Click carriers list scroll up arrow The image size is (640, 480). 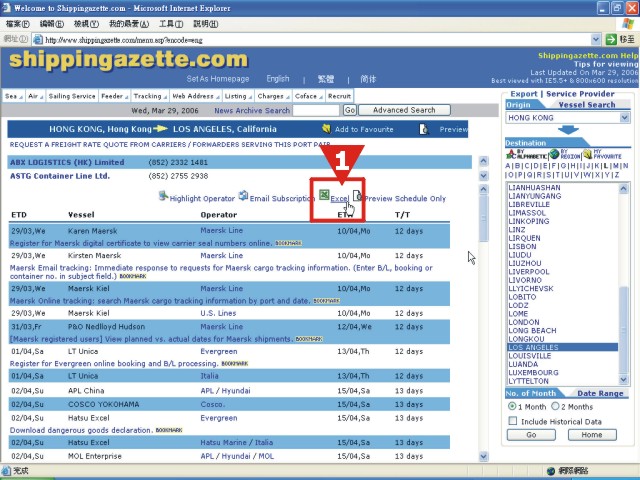coord(483,161)
